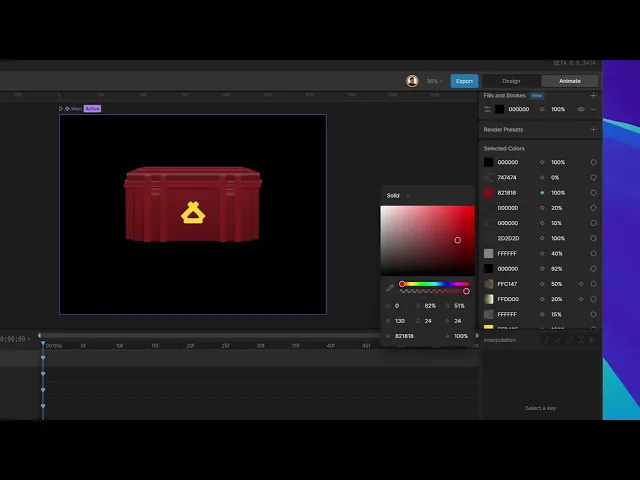This screenshot has width=640, height=480.
Task: Click the 100% opacity value for 2D2D2D
Action: [x=558, y=238]
